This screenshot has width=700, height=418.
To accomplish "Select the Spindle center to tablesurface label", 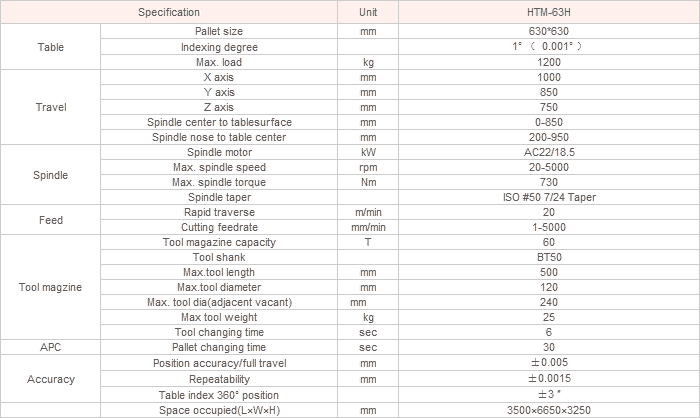I will click(x=219, y=122).
